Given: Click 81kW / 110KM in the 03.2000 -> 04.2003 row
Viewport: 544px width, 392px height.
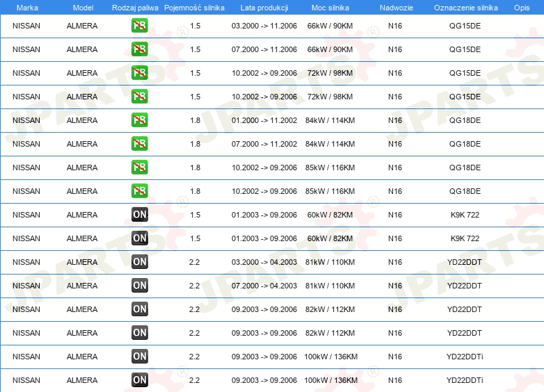Looking at the screenshot, I should tap(330, 262).
